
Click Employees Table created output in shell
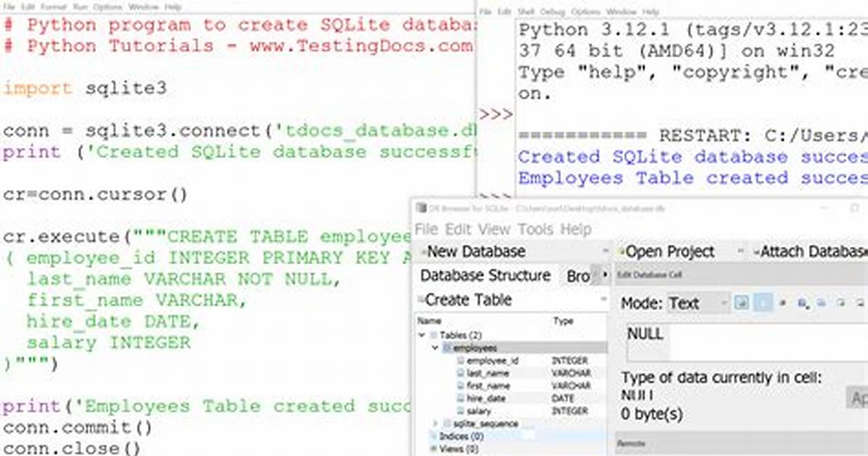pyautogui.click(x=692, y=179)
